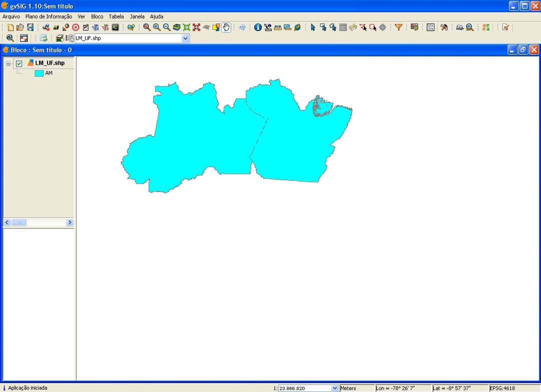Collapse the LM_UF.shp layer tree node
541x392 pixels.
tap(9, 64)
